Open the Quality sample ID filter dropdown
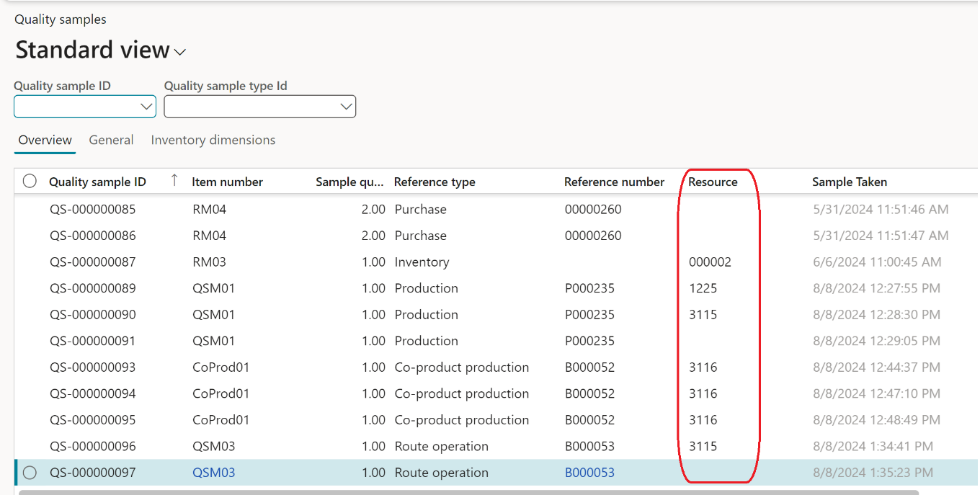This screenshot has width=980, height=495. coord(147,107)
